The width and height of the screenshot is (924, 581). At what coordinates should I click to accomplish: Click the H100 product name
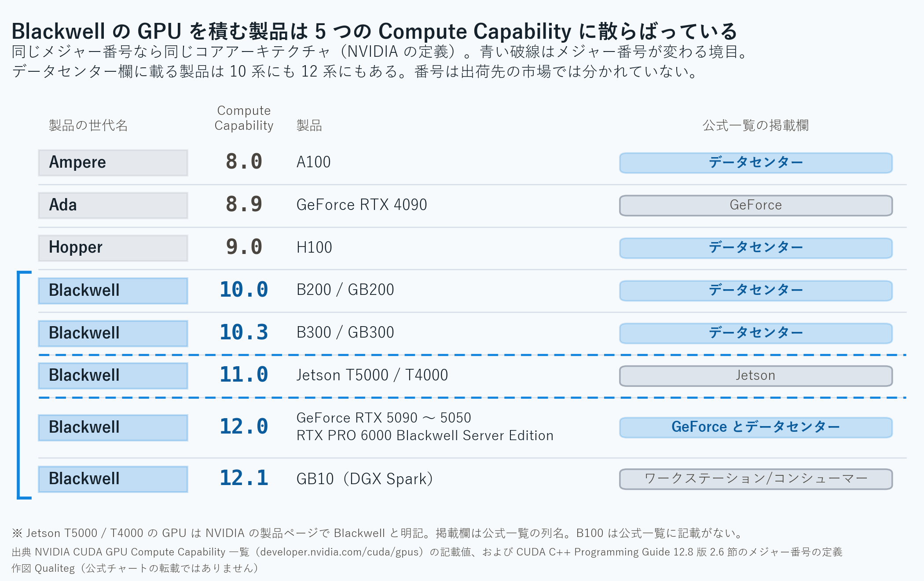(314, 247)
